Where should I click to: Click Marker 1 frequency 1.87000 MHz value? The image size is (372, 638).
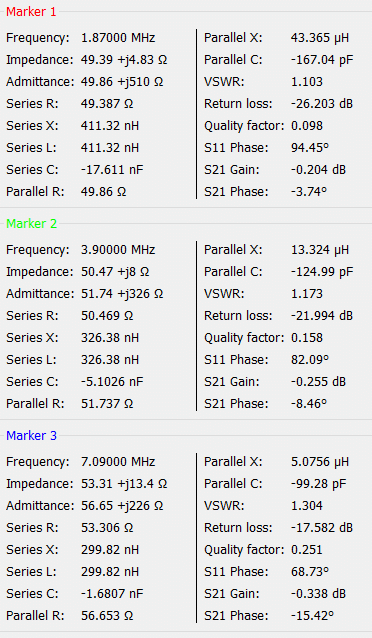[x=118, y=38]
